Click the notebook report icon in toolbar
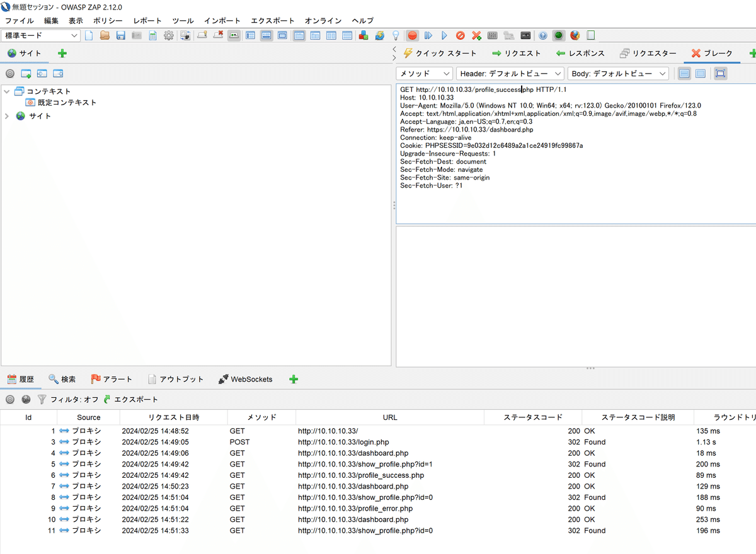This screenshot has height=554, width=756. click(591, 36)
